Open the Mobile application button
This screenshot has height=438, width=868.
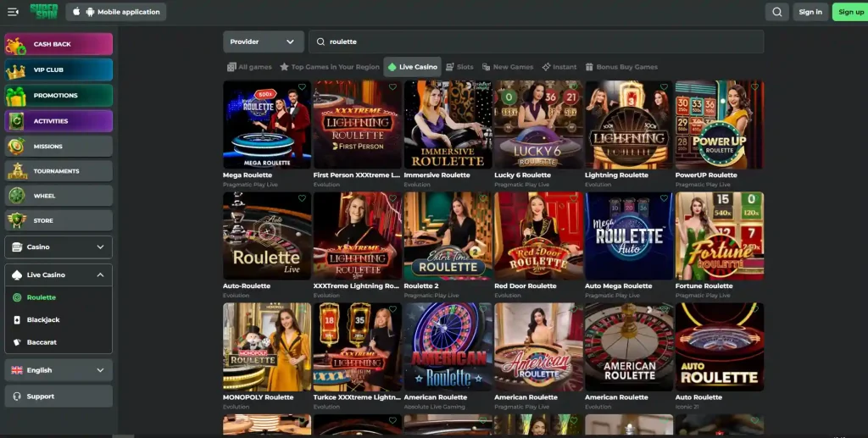pyautogui.click(x=115, y=12)
